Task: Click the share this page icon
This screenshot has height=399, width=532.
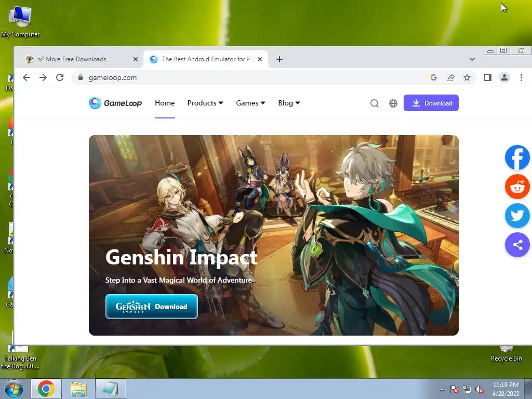Action: (x=450, y=77)
